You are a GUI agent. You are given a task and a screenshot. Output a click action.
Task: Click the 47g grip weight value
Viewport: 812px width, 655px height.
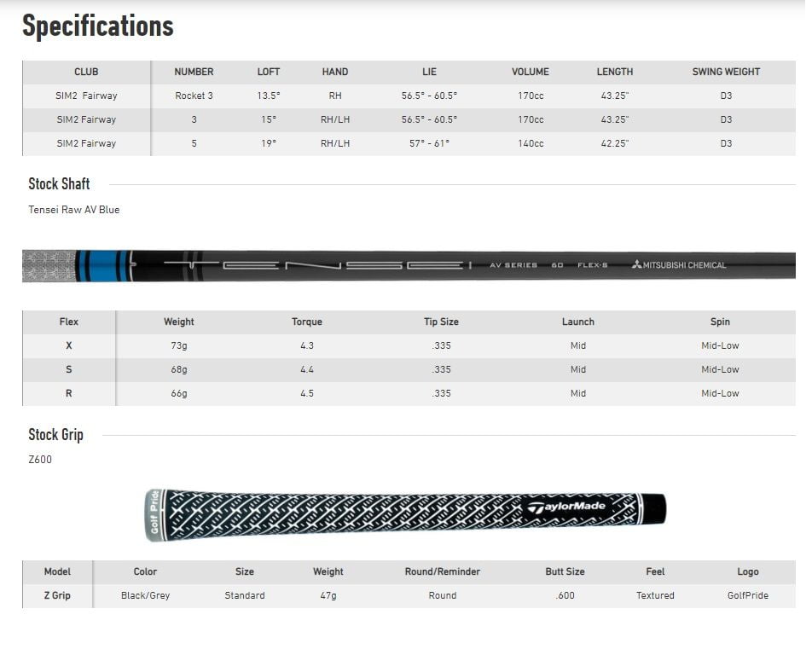328,595
